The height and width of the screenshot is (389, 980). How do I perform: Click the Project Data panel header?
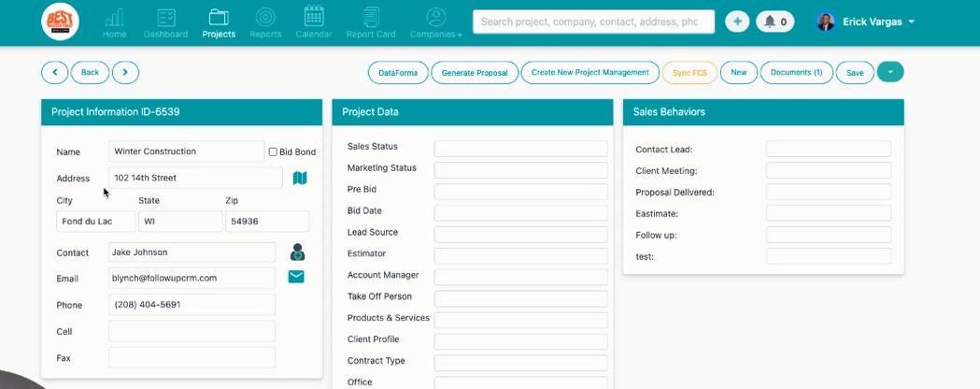[x=473, y=112]
